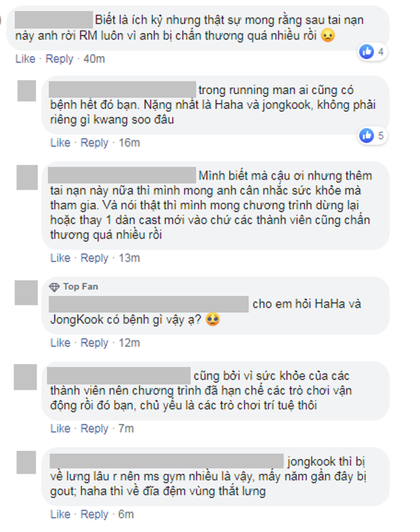This screenshot has height=532, width=420.
Task: Click the like reaction icon showing 4
Action: pos(366,52)
